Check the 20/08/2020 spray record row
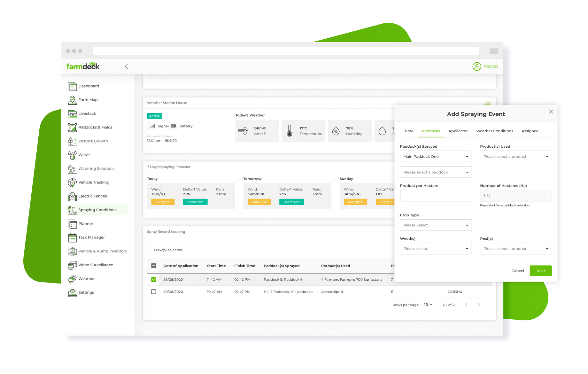588x374 pixels. (154, 292)
